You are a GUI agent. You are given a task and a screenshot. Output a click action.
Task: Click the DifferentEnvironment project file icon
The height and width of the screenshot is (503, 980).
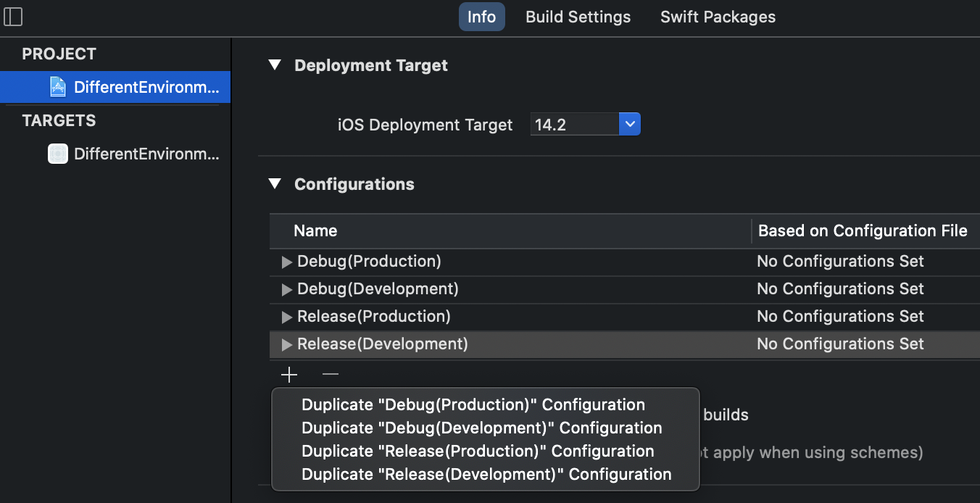57,88
